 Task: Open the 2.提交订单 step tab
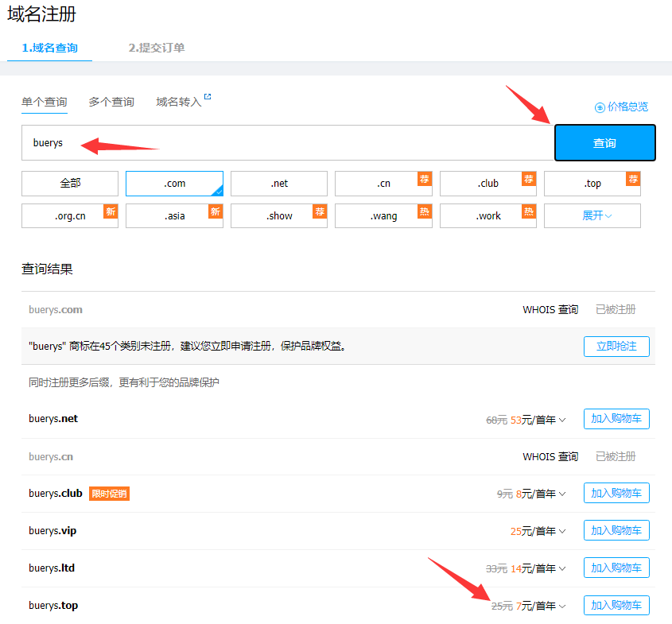(157, 48)
